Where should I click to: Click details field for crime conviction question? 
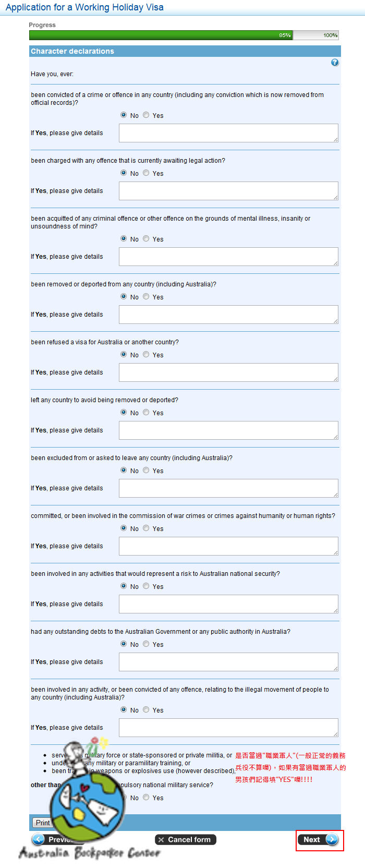click(228, 133)
